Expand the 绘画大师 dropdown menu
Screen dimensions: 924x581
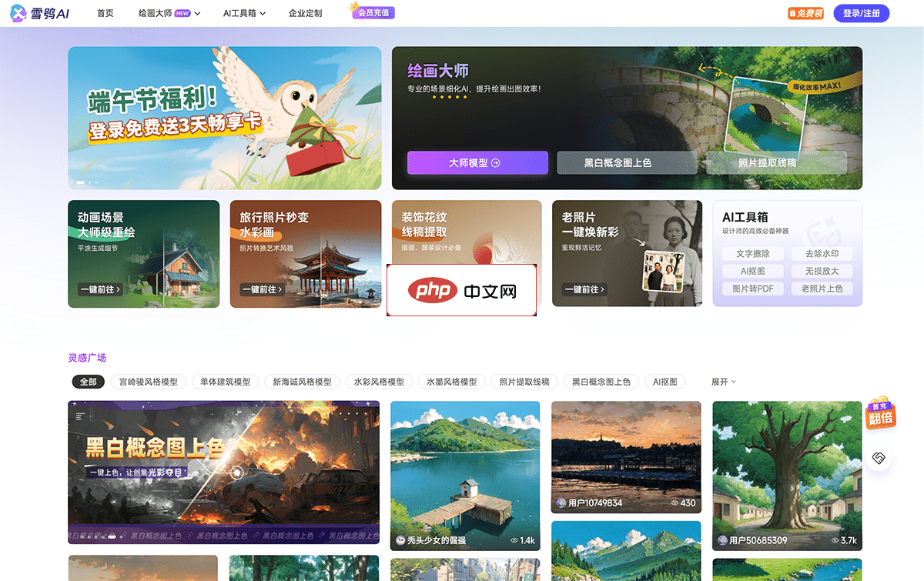(x=169, y=13)
